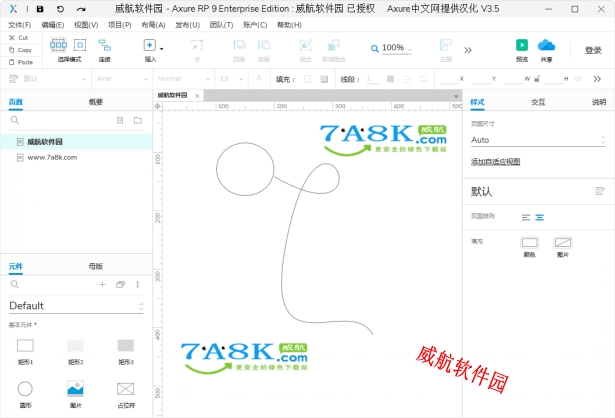Click the text color A icon
615x418 pixels.
point(259,78)
